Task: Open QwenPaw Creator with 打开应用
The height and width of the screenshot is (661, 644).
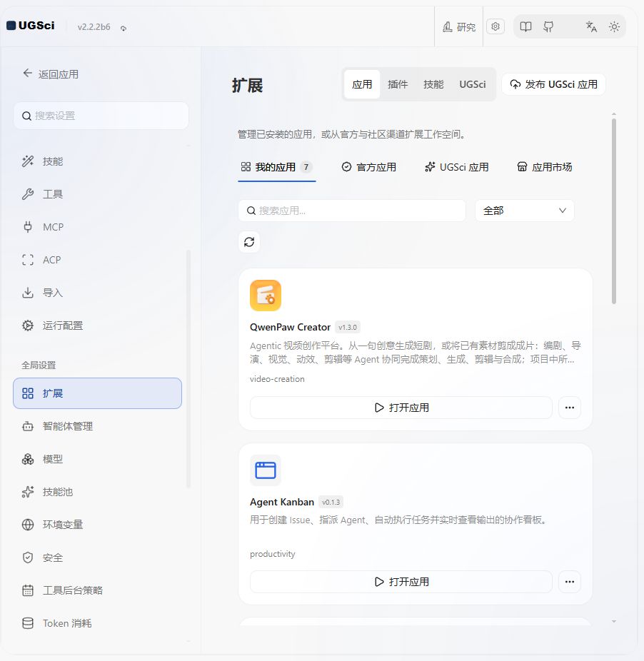Action: point(401,408)
